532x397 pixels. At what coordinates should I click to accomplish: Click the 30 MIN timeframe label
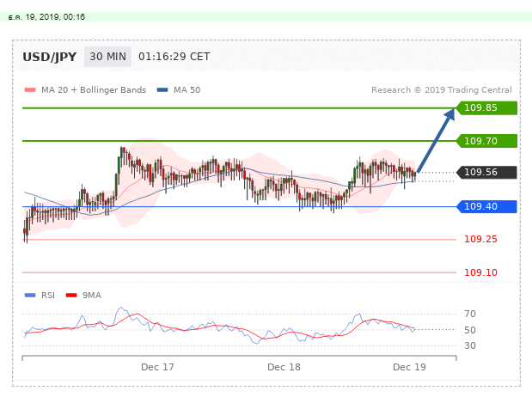pos(107,57)
